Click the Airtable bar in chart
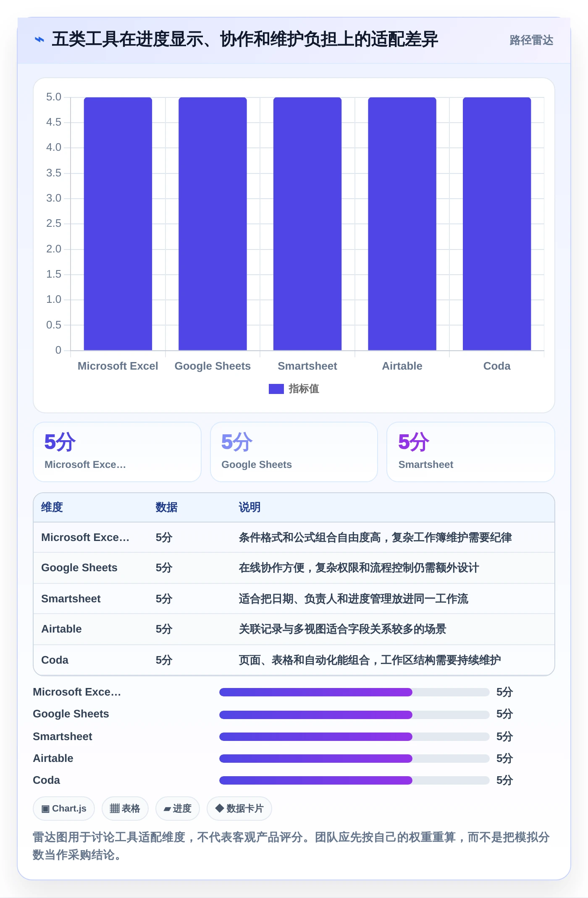This screenshot has width=588, height=898. click(x=402, y=223)
